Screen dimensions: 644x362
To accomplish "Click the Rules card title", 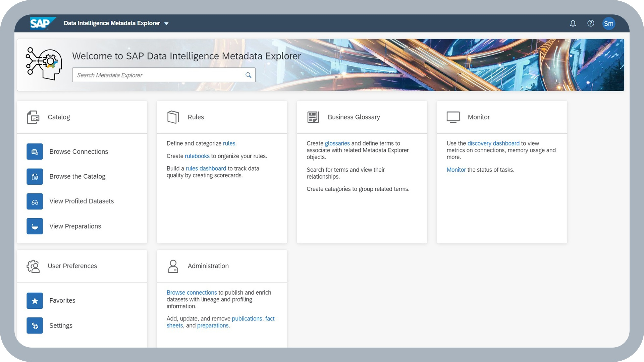I will pos(196,117).
